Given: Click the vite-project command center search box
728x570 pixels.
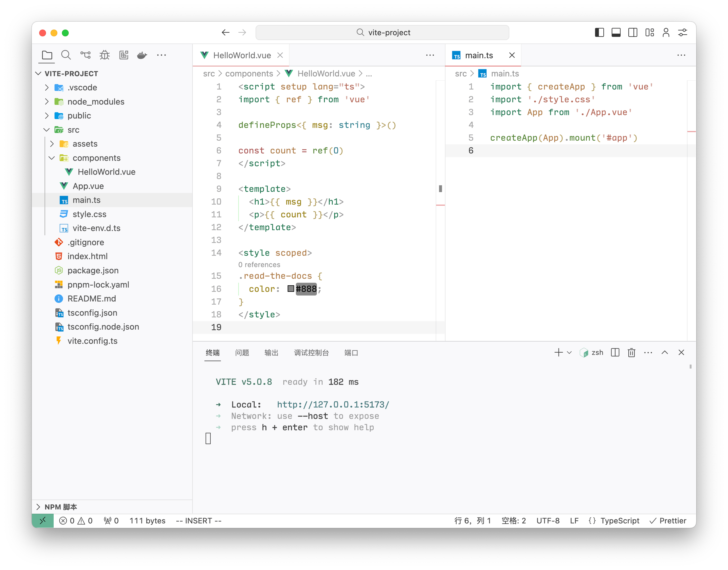Looking at the screenshot, I should (x=382, y=32).
